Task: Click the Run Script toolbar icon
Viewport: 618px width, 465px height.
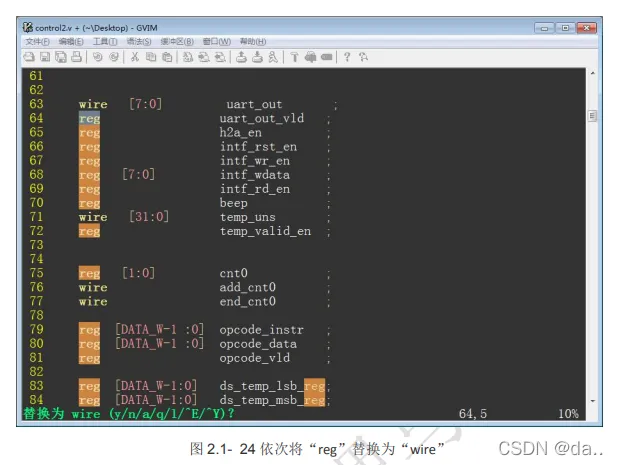Action: [x=273, y=57]
